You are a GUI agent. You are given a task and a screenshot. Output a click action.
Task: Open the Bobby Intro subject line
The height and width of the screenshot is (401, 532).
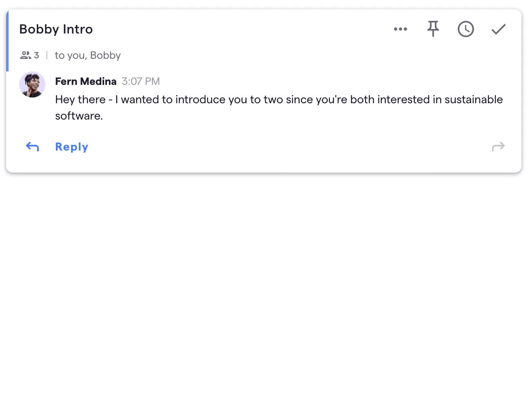[56, 29]
